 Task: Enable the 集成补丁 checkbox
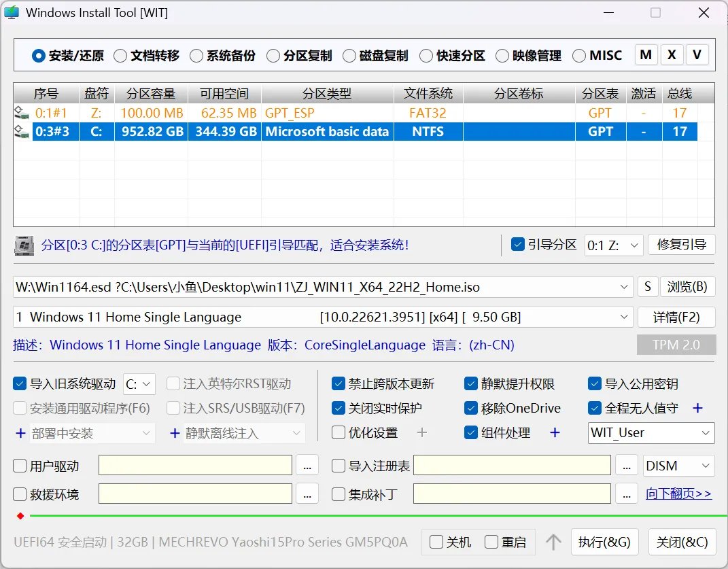point(339,494)
